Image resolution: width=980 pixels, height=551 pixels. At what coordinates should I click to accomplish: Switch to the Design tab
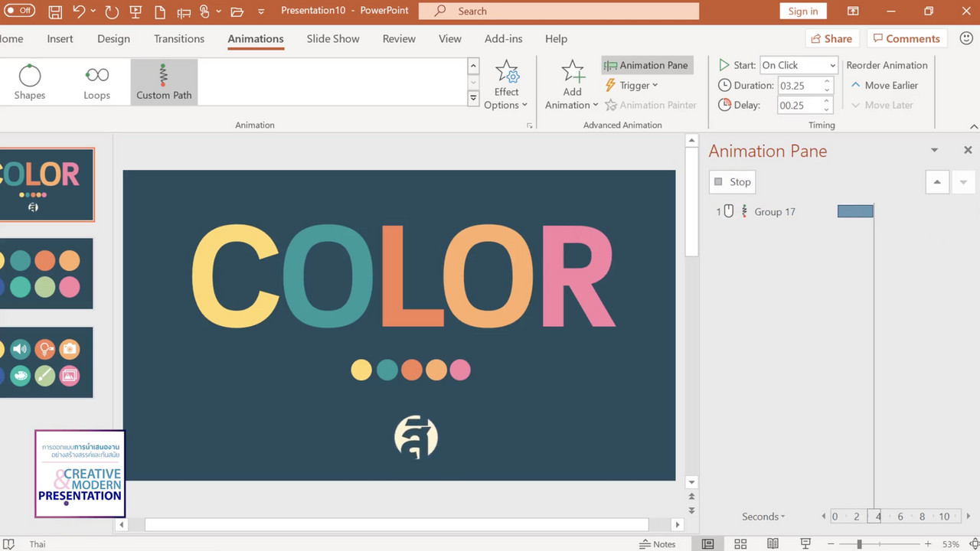click(113, 39)
